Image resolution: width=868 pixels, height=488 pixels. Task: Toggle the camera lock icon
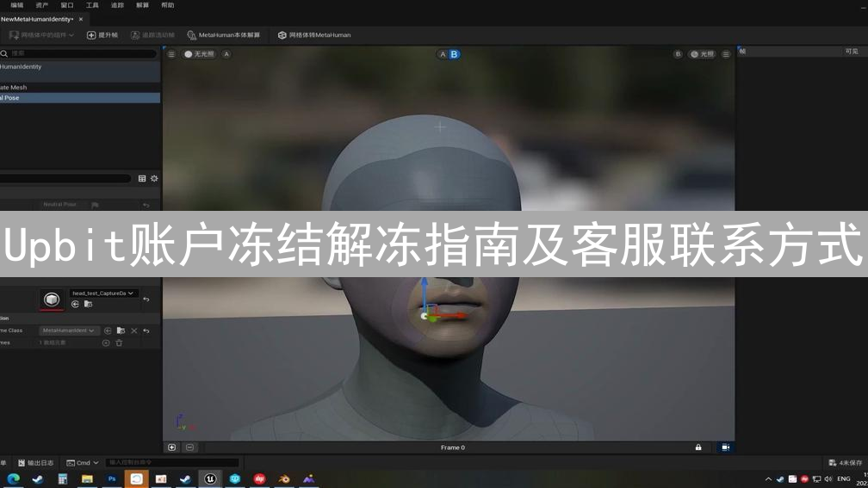(x=698, y=447)
